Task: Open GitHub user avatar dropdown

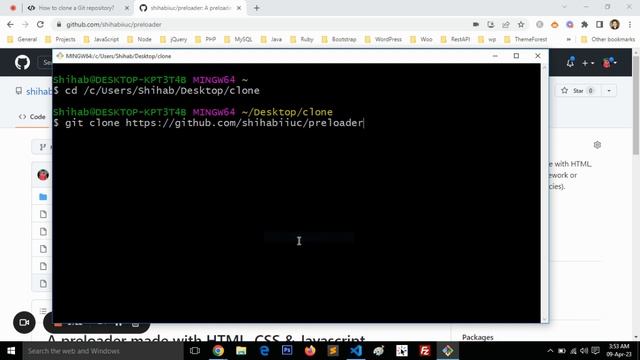Action: coord(609,63)
